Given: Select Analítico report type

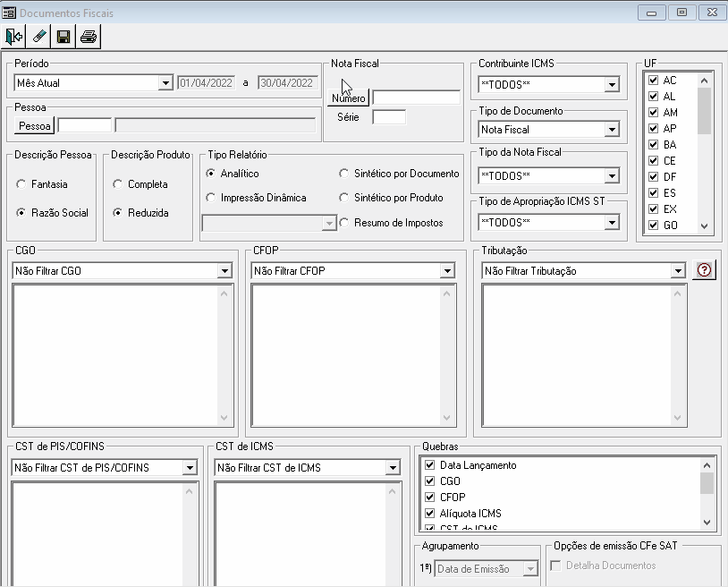Looking at the screenshot, I should tap(210, 174).
